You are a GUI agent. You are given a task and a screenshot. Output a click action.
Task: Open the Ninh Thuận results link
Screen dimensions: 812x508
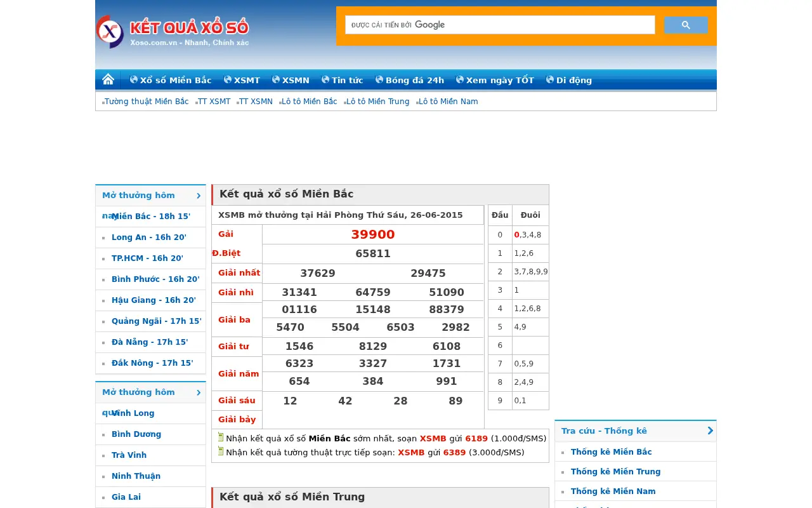[x=136, y=476]
